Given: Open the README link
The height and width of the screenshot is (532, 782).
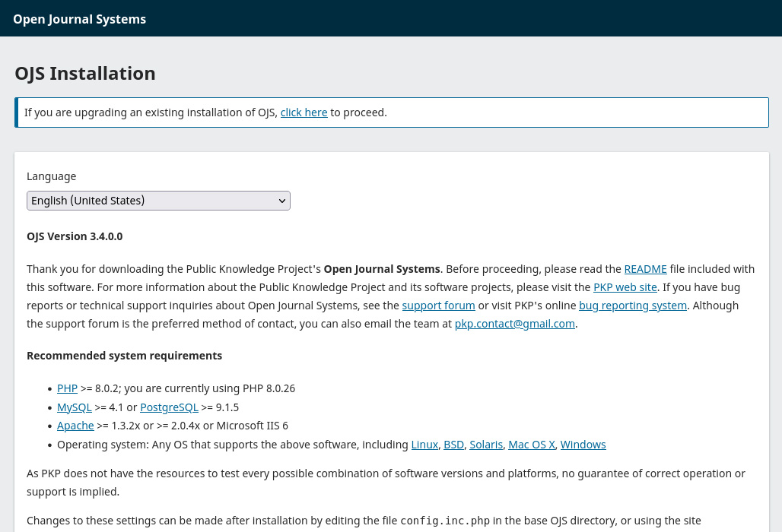Looking at the screenshot, I should point(645,269).
